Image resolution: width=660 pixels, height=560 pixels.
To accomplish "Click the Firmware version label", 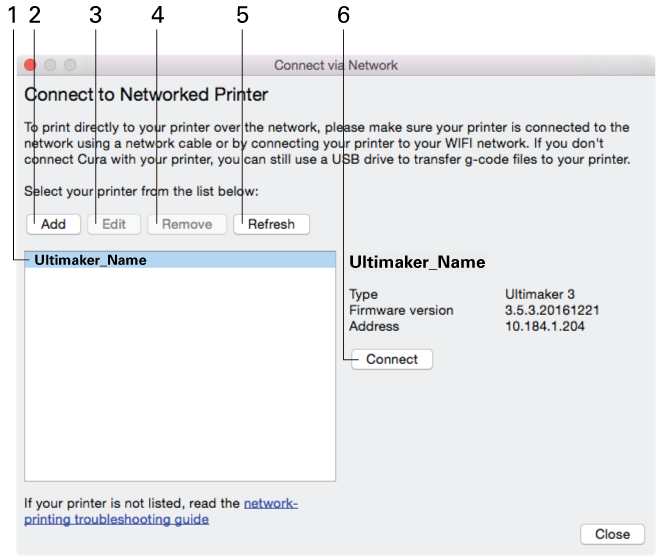I will click(401, 310).
